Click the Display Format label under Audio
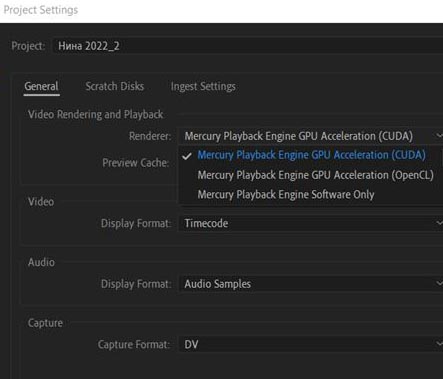 pyautogui.click(x=136, y=284)
